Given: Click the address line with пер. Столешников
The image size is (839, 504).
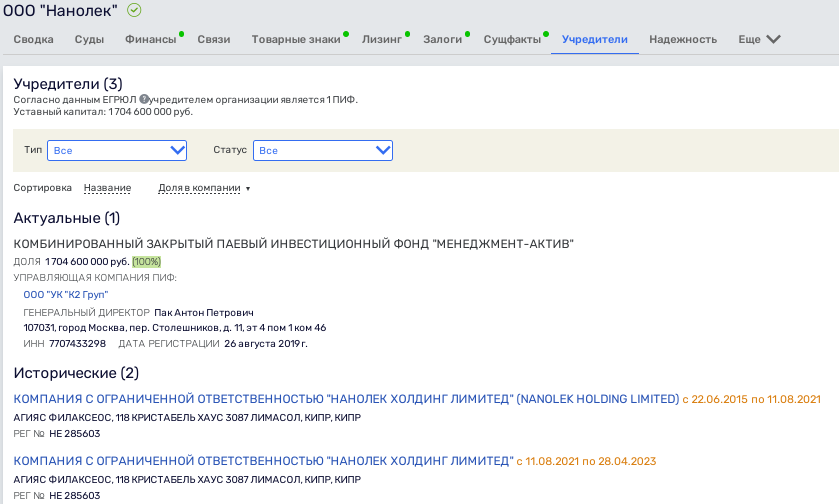Looking at the screenshot, I should point(175,327).
